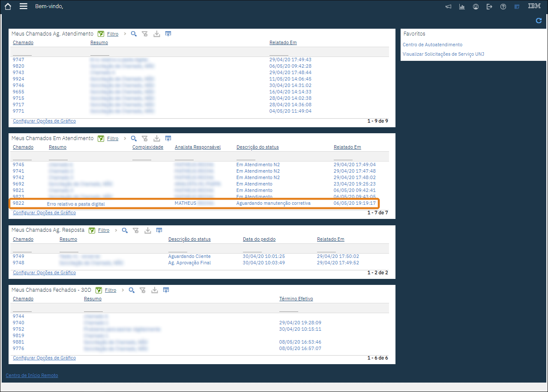The height and width of the screenshot is (392, 548).
Task: Click Analista Responsável filter field
Action: pos(184,156)
